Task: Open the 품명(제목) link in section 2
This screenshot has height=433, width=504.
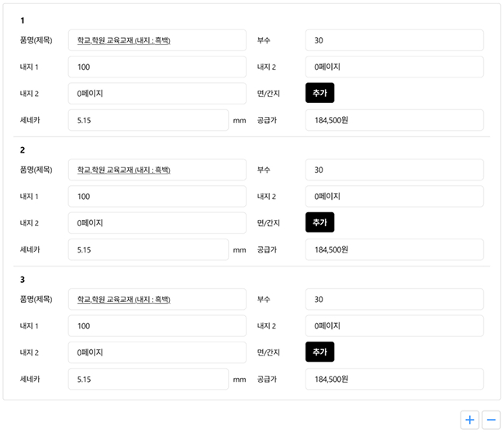Action: (x=123, y=170)
